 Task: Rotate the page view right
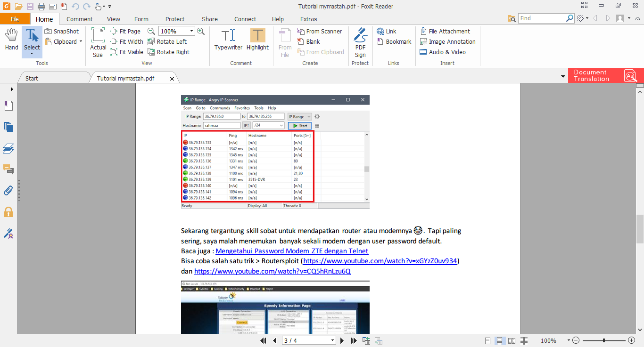tap(168, 52)
